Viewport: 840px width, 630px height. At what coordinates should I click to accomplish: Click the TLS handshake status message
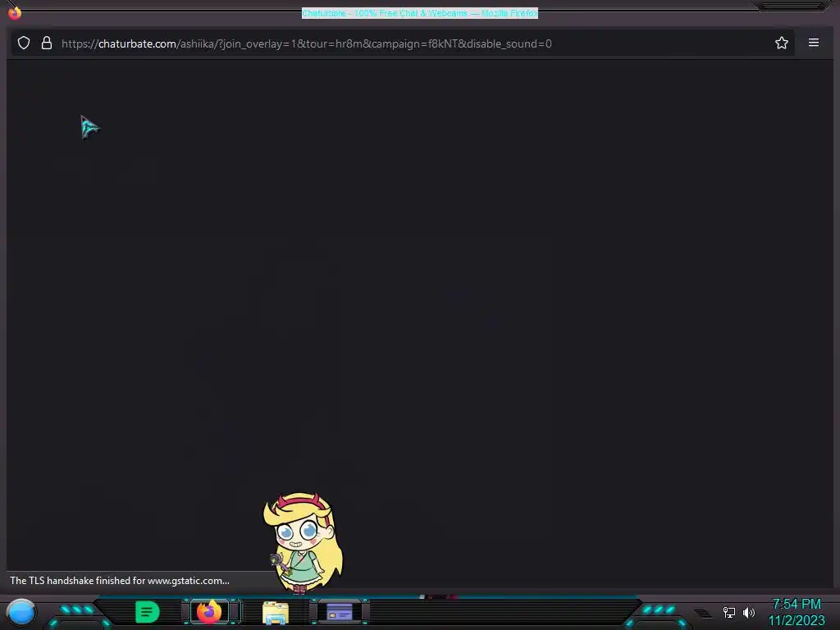(x=120, y=581)
